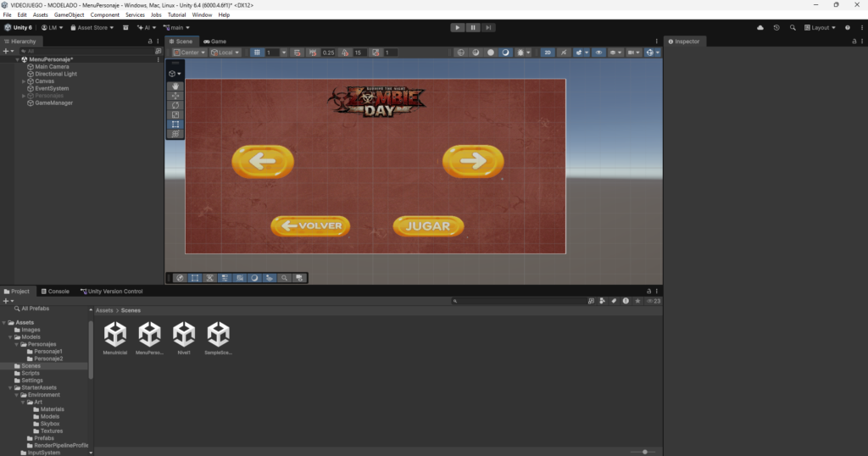The height and width of the screenshot is (456, 868).
Task: Click search by import log icon
Action: [x=626, y=301]
